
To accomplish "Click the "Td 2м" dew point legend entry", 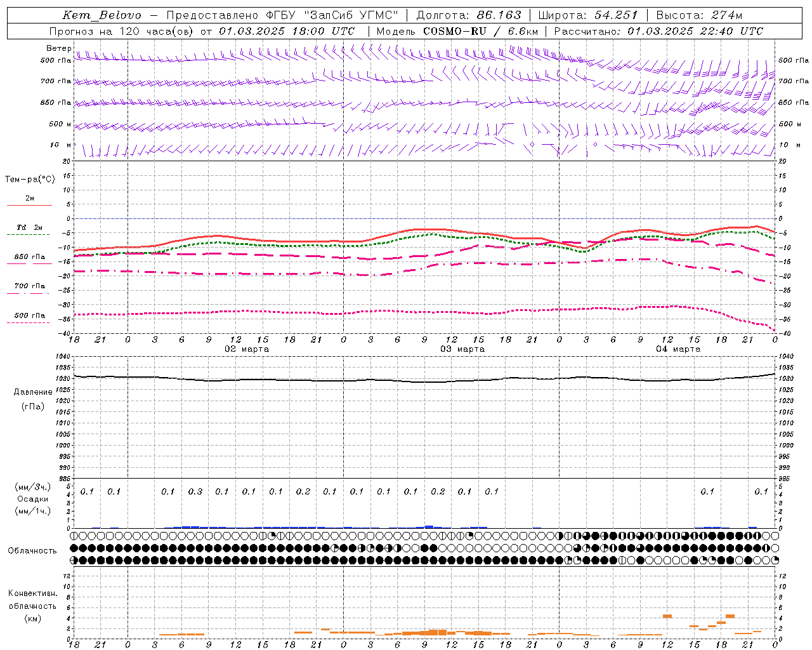I will pos(29,227).
